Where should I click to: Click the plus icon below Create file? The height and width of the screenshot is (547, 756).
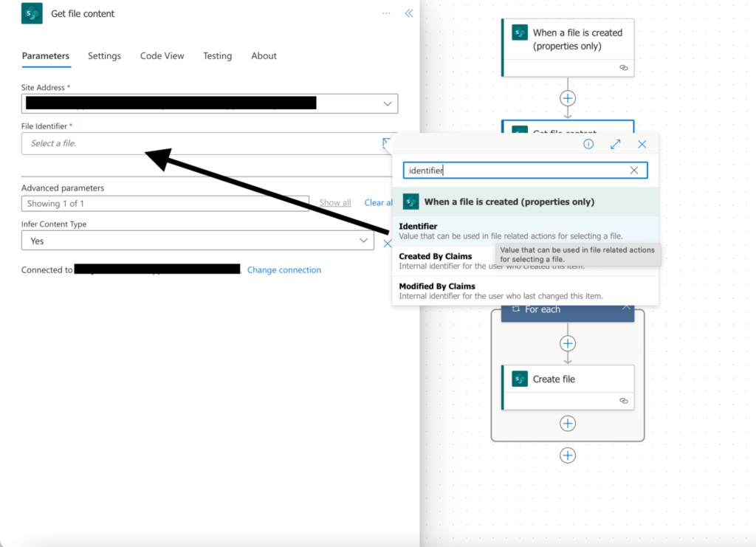[568, 423]
